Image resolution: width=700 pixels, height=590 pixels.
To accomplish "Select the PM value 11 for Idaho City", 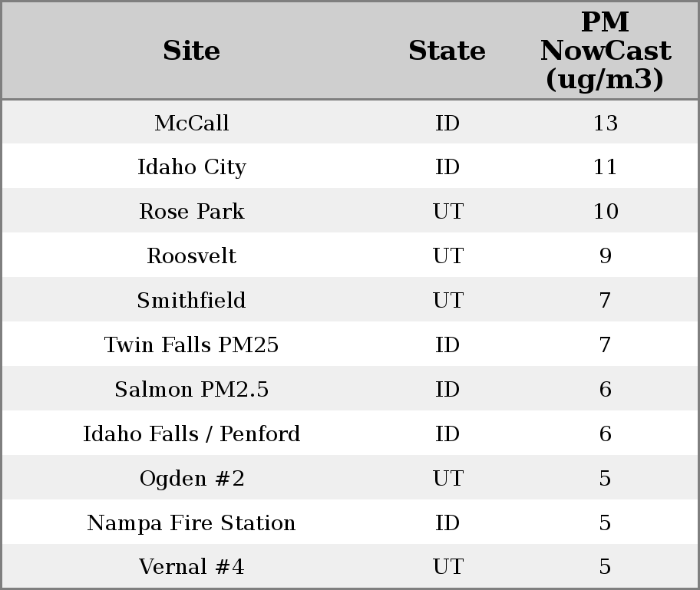I will coord(605,167).
